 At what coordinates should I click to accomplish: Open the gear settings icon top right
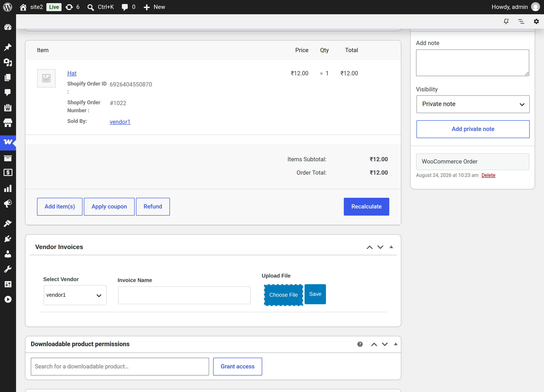(x=536, y=21)
